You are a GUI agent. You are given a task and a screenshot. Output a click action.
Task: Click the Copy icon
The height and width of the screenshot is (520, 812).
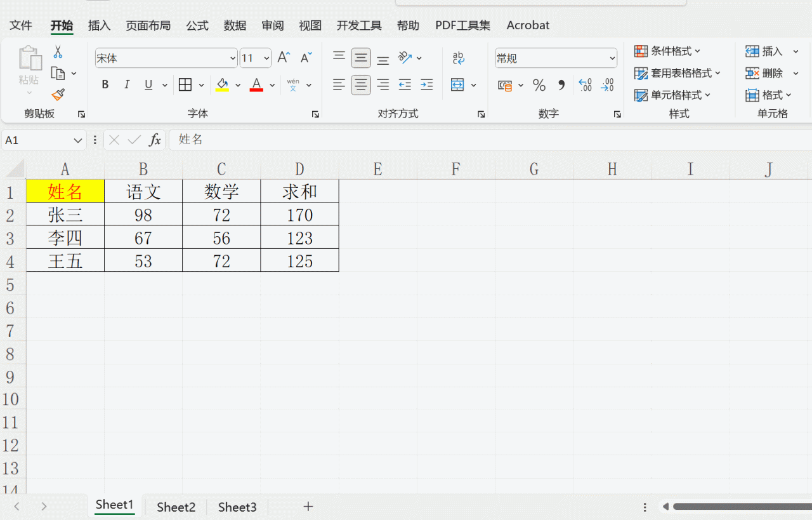[58, 74]
